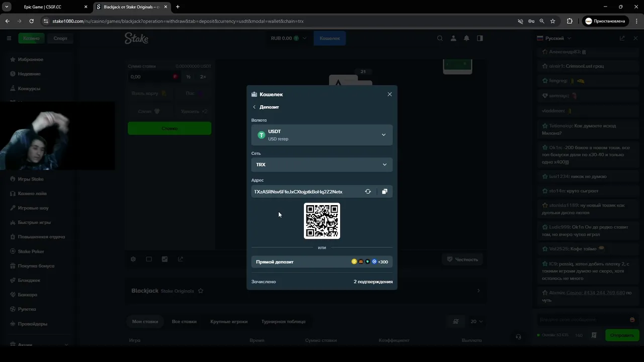Viewport: 644px width, 362px height.
Task: Send chat message with Отправить
Action: (622, 335)
